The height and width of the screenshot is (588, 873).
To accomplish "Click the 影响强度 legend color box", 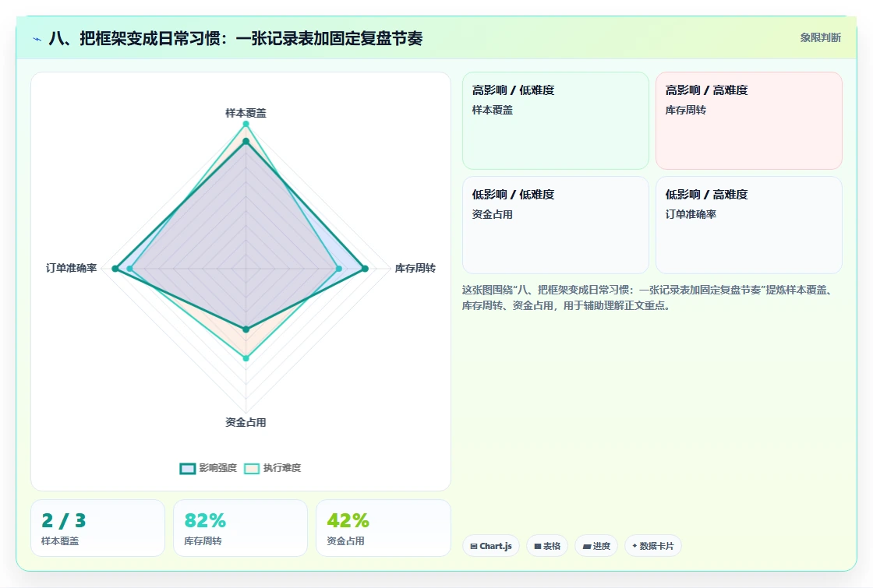I will coord(188,468).
